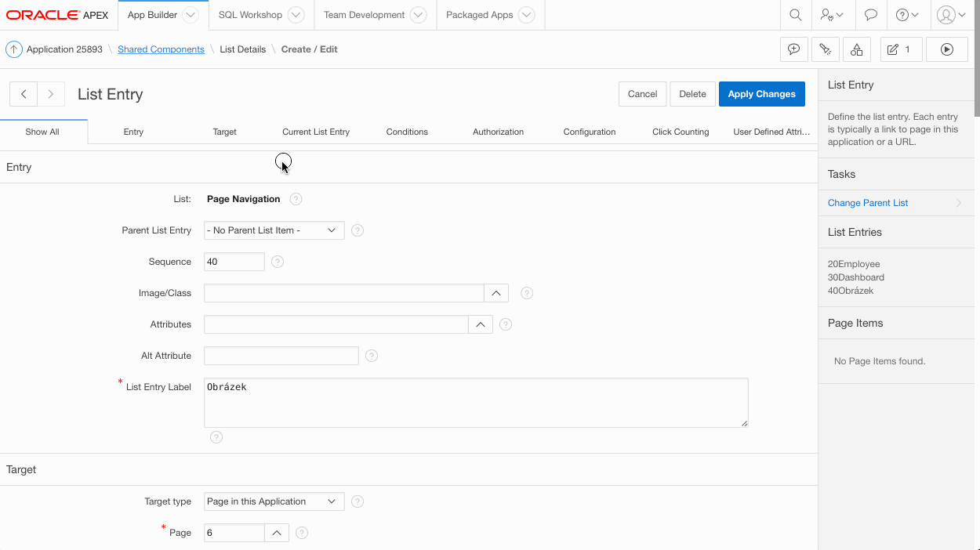Click the search magnifier icon in header
The width and height of the screenshot is (980, 550).
coord(795,15)
